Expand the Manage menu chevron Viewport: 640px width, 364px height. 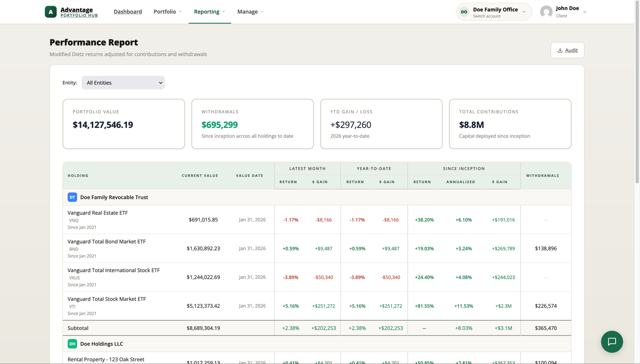[262, 12]
